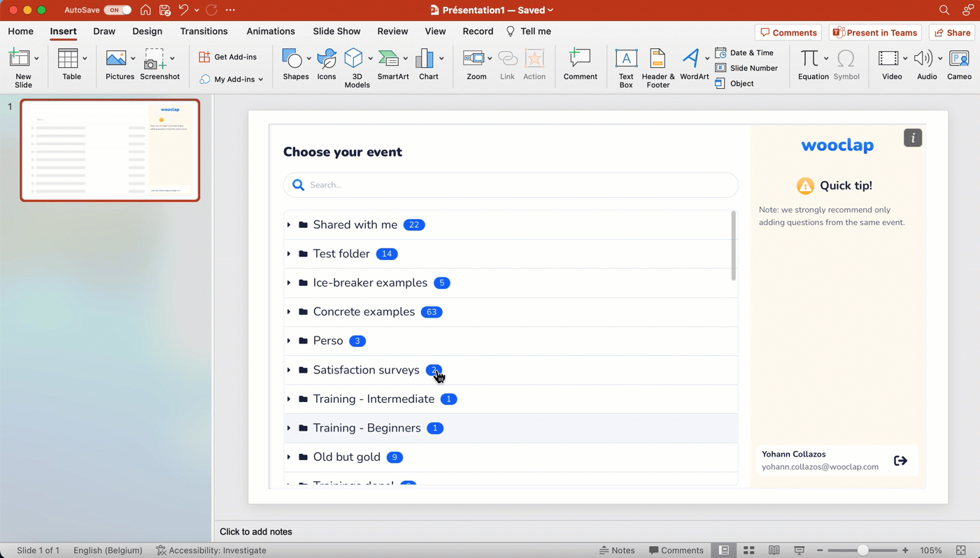
Task: Switch to the Design tab
Action: pos(147,31)
